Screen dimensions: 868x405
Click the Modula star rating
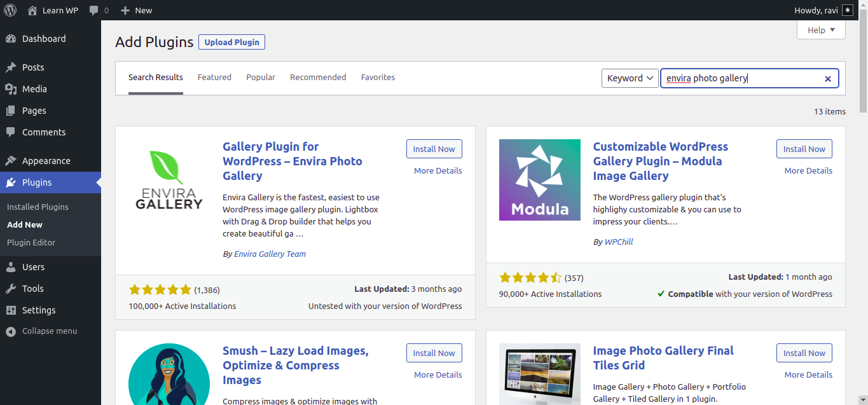[x=530, y=278]
